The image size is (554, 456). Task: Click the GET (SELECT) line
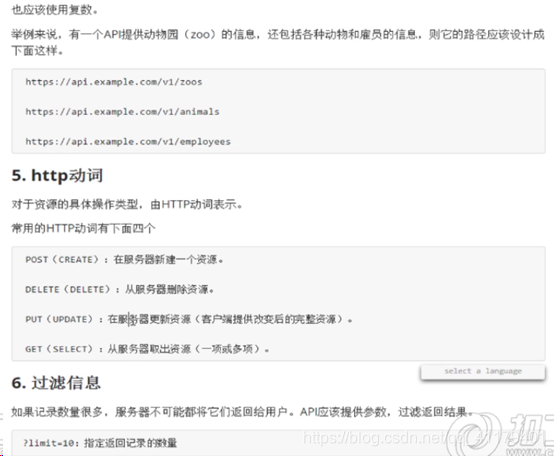coord(147,349)
